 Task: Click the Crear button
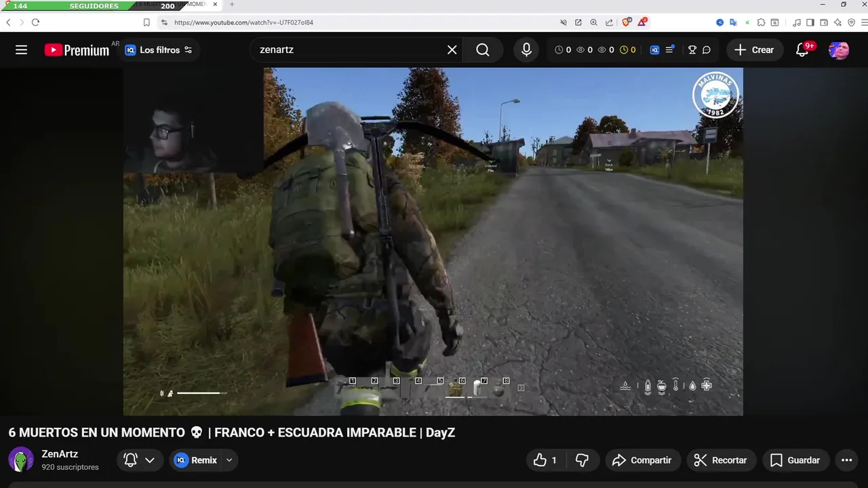click(x=754, y=50)
